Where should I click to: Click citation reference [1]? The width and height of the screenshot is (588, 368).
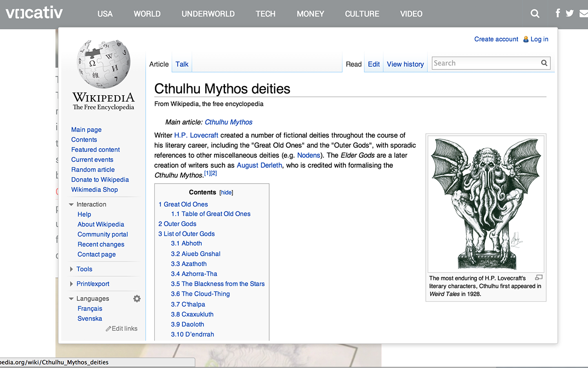click(207, 173)
